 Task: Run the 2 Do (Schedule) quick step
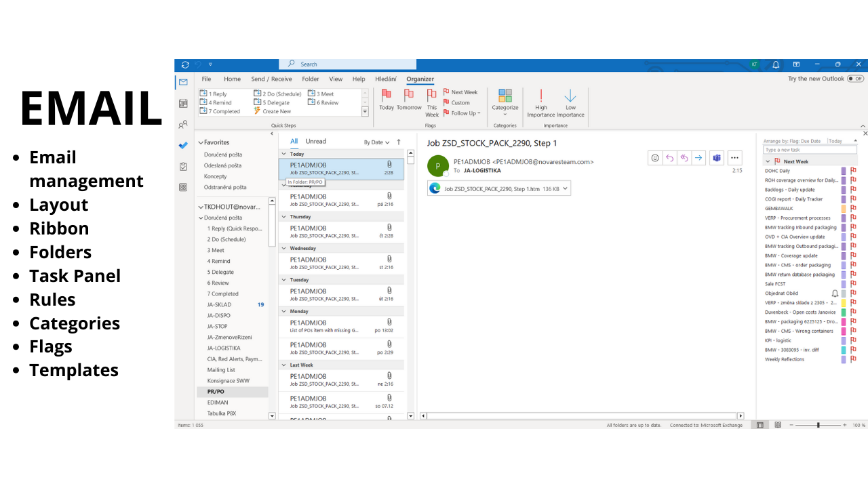[277, 94]
